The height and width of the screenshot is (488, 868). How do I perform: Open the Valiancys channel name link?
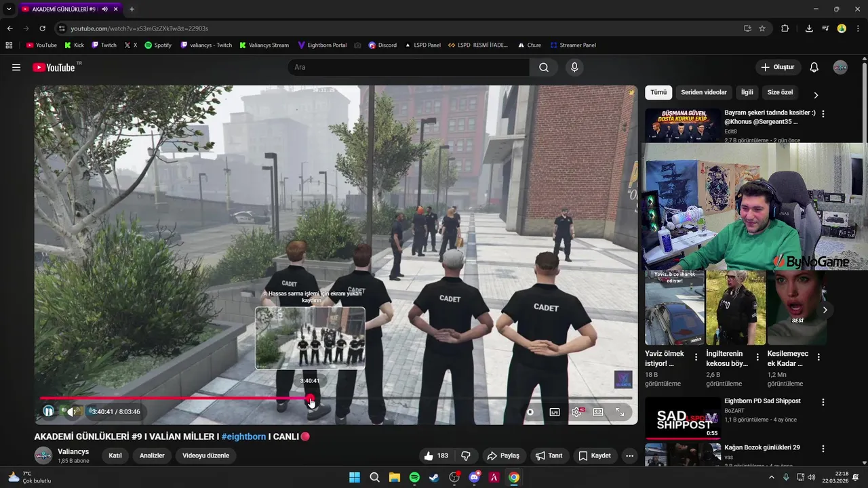(x=73, y=451)
